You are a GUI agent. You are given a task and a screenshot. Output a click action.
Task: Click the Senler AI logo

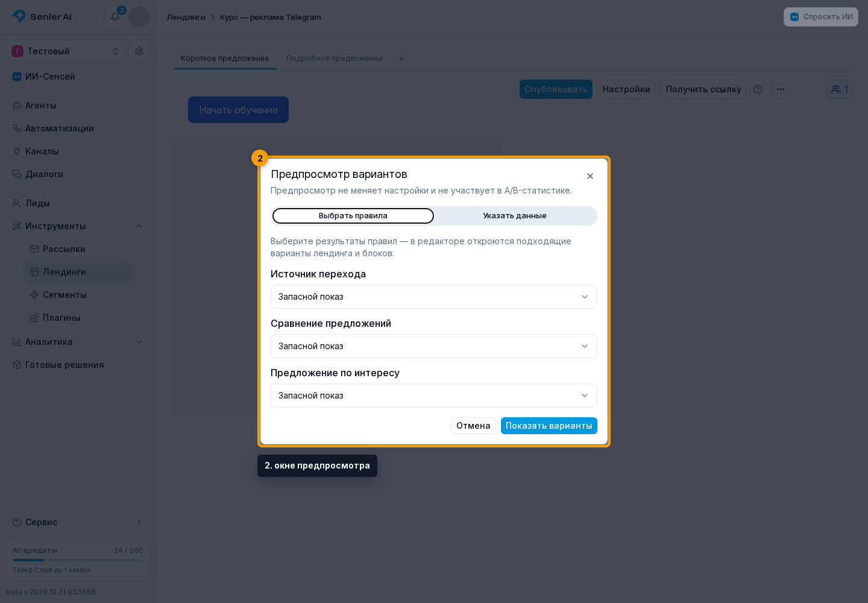pos(42,17)
